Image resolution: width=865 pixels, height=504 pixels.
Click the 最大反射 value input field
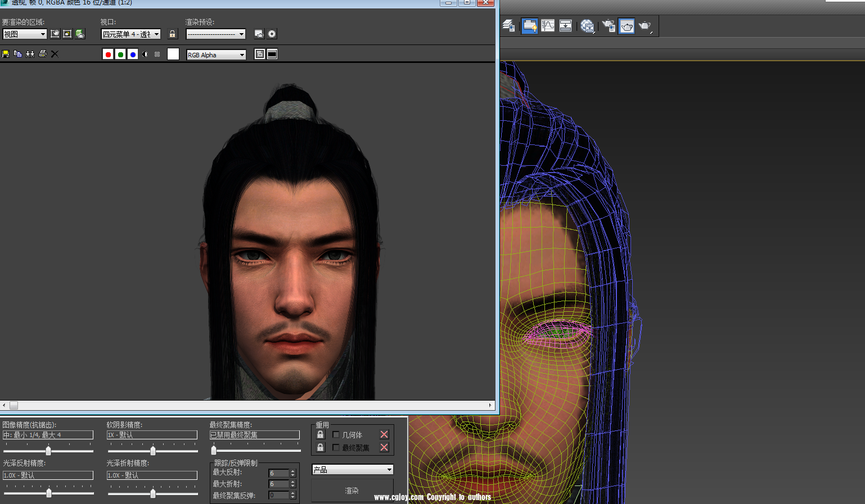(278, 473)
